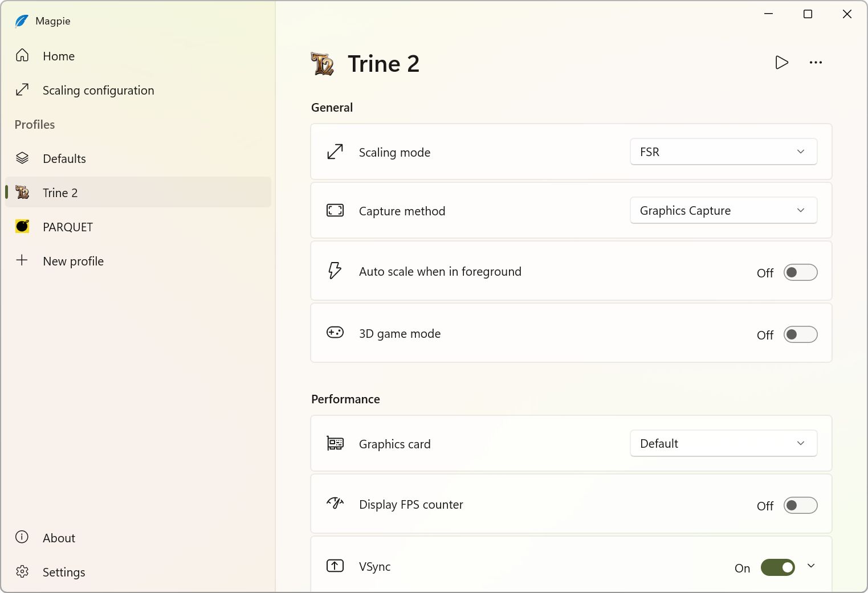The image size is (868, 593).
Task: Click the PARQUET profile icon
Action: click(22, 226)
